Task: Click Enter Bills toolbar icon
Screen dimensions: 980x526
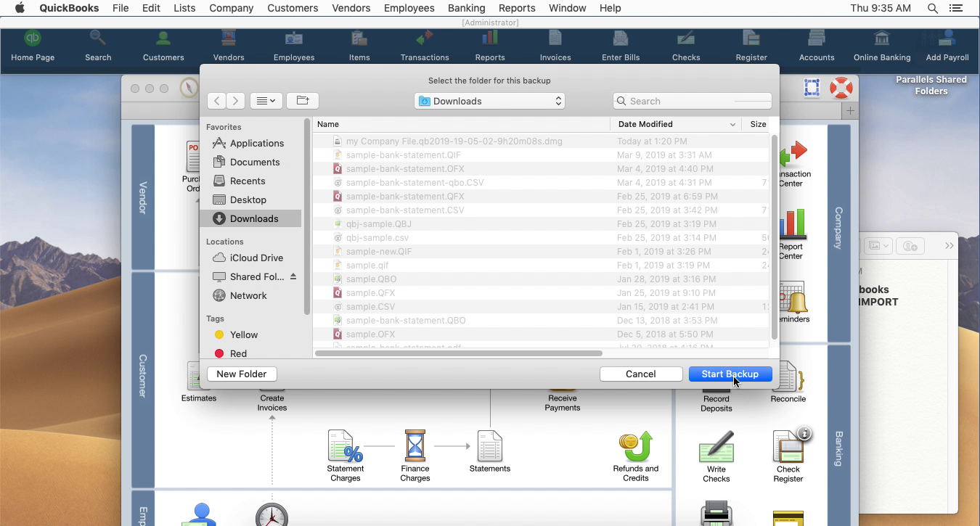Action: click(x=621, y=46)
